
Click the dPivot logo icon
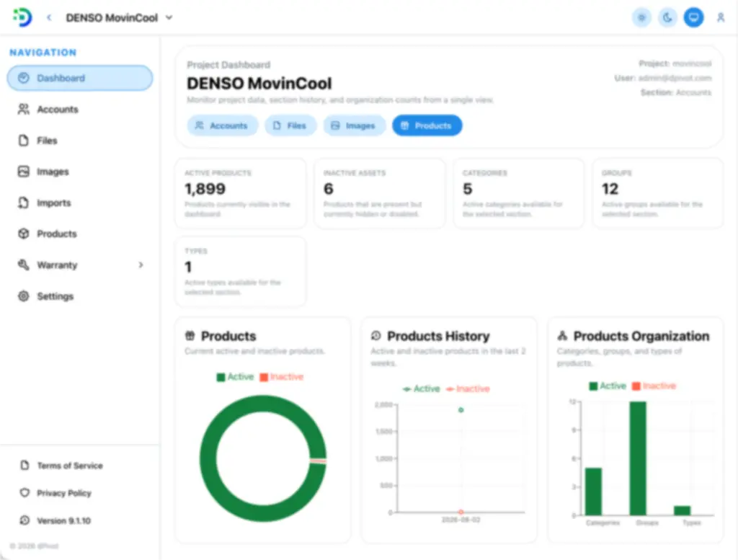(x=22, y=17)
